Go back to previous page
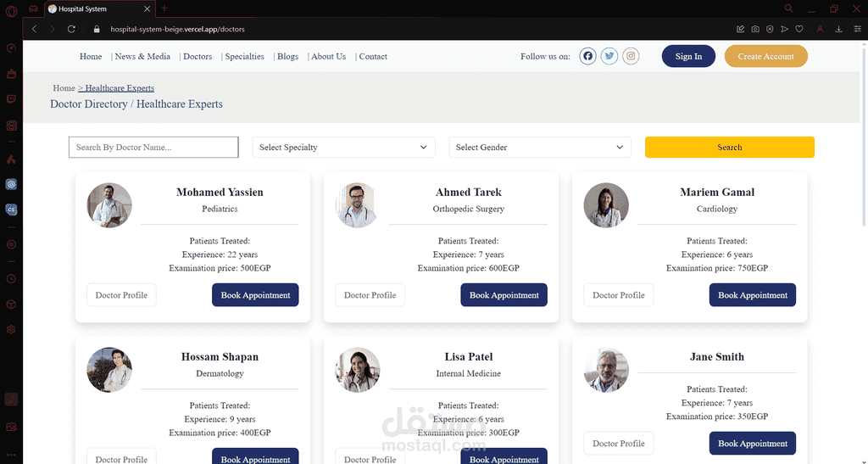Viewport: 868px width, 464px height. click(34, 29)
